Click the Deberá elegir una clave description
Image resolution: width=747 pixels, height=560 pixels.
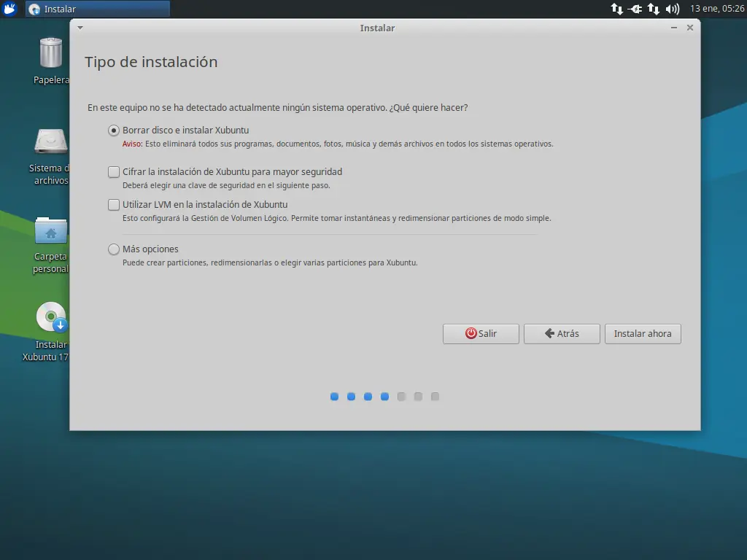[226, 185]
